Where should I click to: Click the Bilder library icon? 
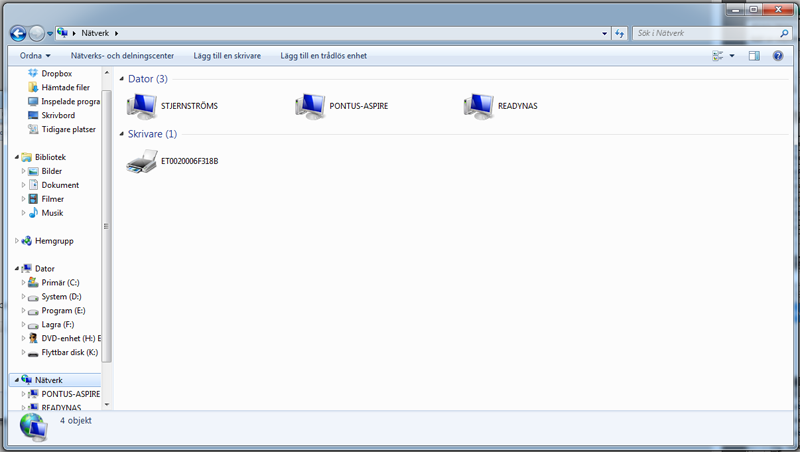(x=33, y=171)
